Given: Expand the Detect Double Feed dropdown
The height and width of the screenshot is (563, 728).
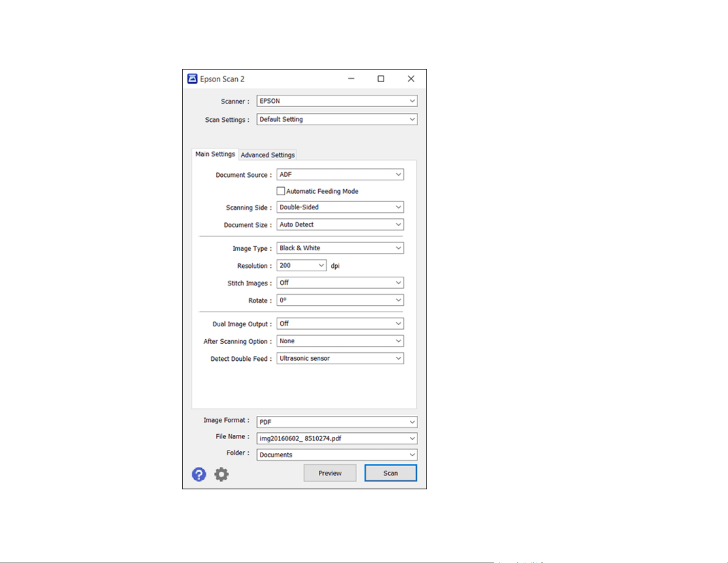Looking at the screenshot, I should coord(340,358).
